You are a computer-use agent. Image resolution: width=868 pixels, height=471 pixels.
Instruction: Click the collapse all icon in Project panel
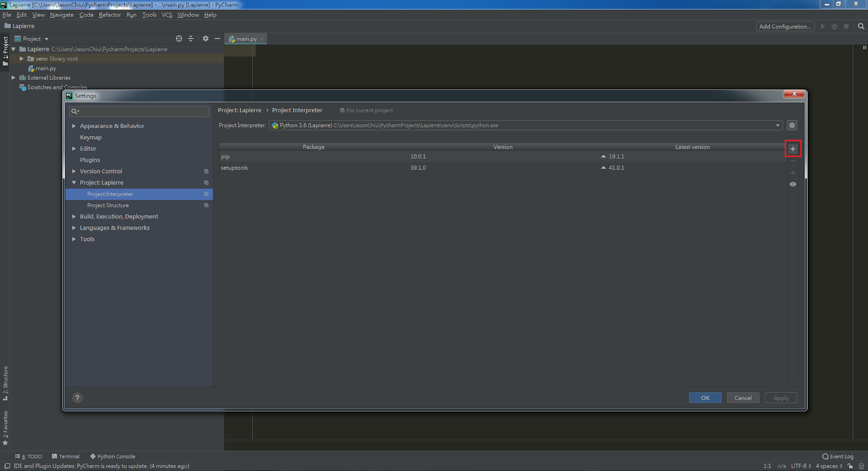click(x=190, y=39)
